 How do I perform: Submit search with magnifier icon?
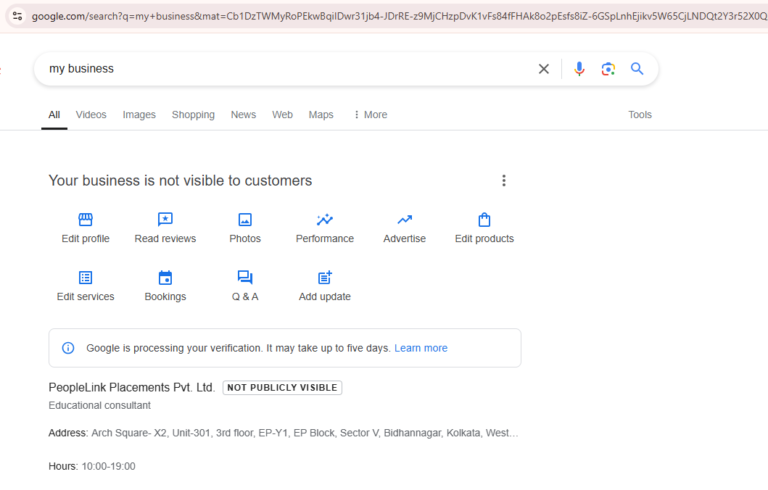tap(637, 69)
